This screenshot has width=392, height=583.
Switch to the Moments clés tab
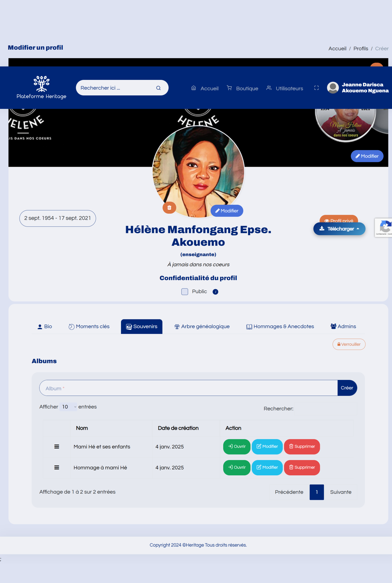[89, 326]
